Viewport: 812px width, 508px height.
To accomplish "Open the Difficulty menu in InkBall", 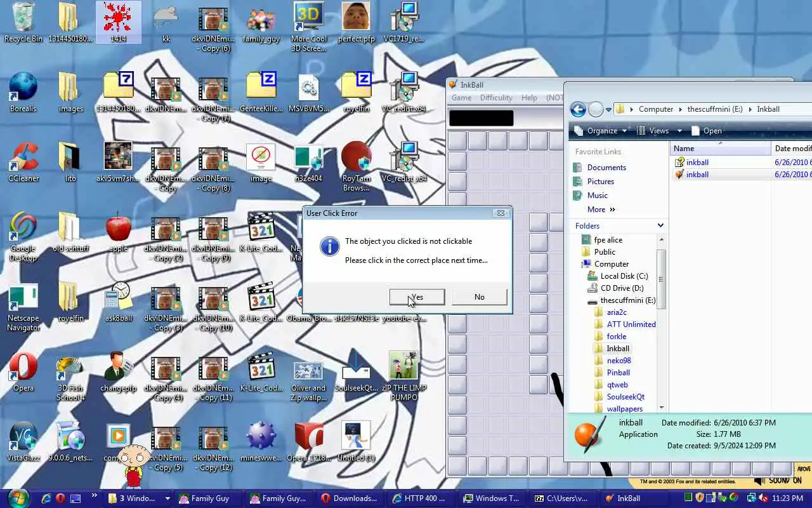I will pyautogui.click(x=496, y=98).
